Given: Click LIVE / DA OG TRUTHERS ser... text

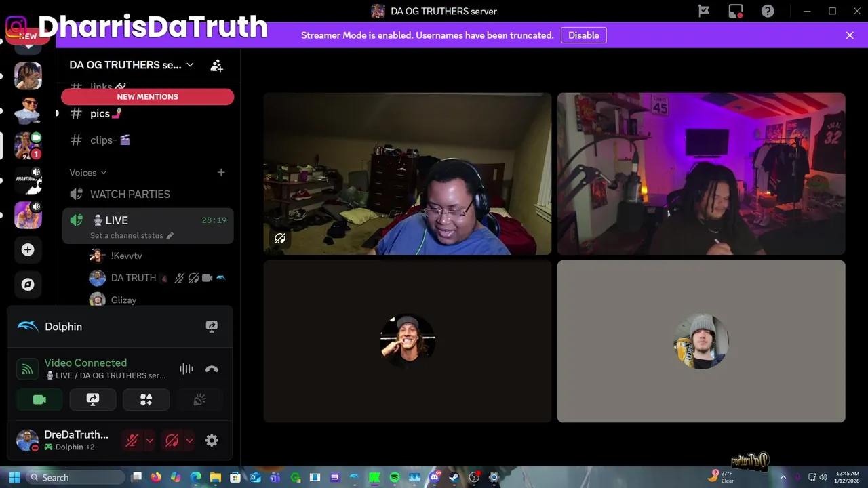Looking at the screenshot, I should (x=105, y=375).
